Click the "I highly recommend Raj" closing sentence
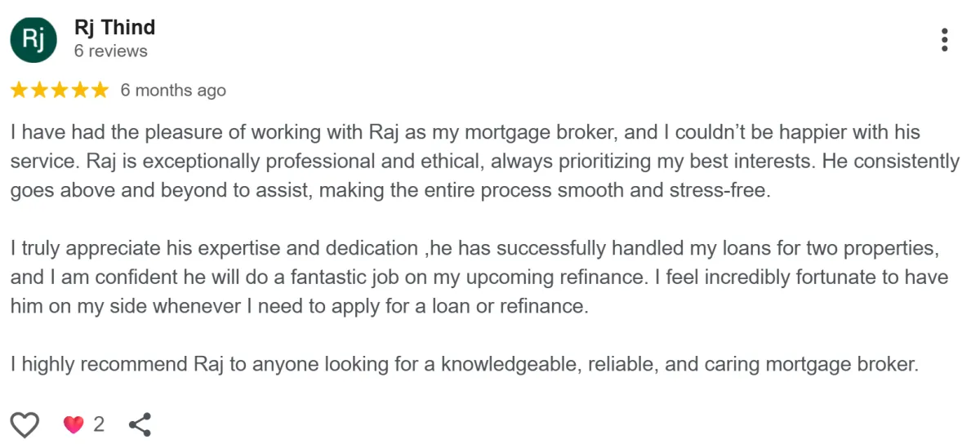This screenshot has width=980, height=444. [x=465, y=364]
